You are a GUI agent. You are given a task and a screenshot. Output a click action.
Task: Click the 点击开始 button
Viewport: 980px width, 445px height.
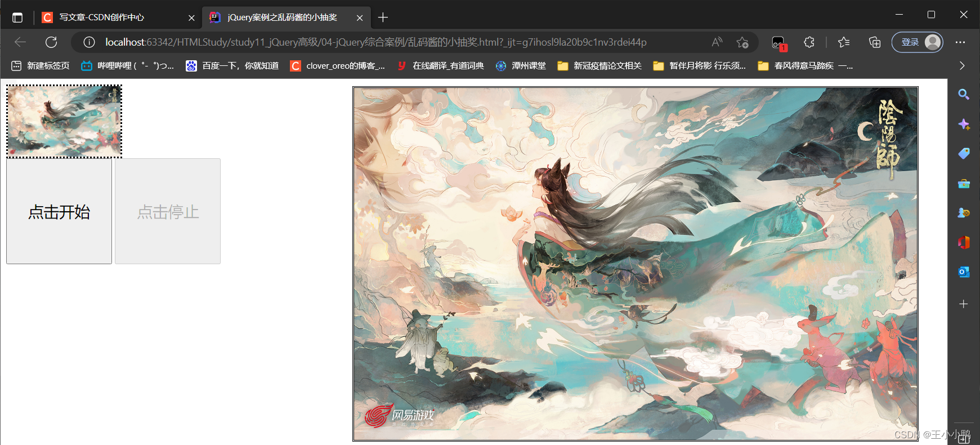pyautogui.click(x=59, y=211)
